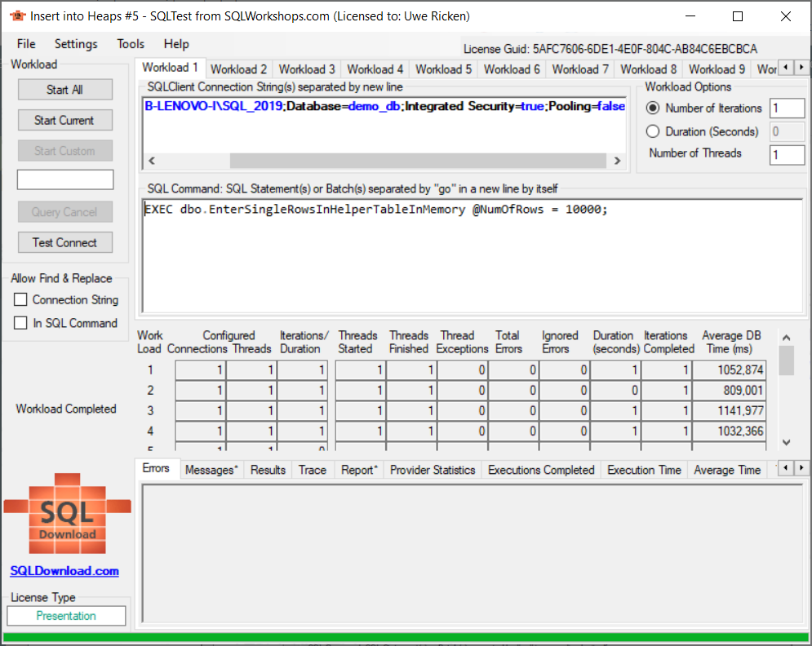Switch to Workload 6 tab
This screenshot has height=646, width=812.
pyautogui.click(x=512, y=69)
